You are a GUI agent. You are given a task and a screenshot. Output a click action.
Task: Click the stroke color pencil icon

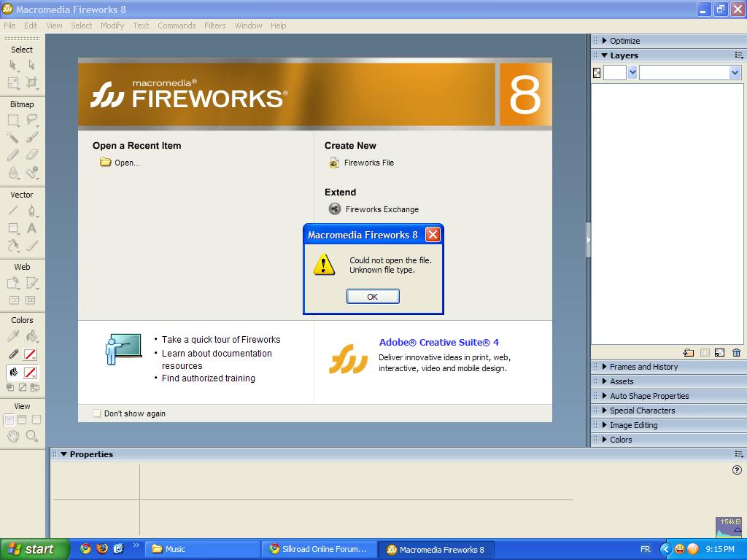click(13, 354)
